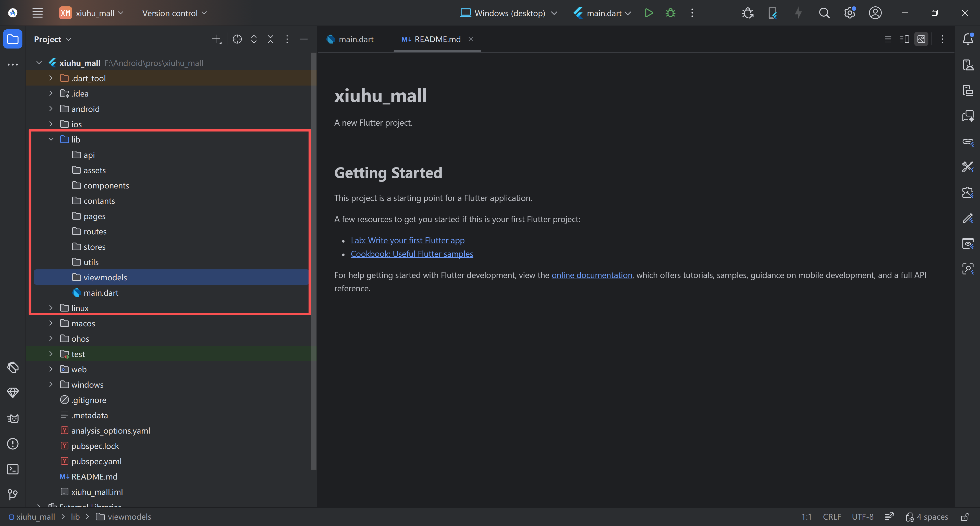Collapse the lib folder
This screenshot has height=526, width=980.
(51, 139)
